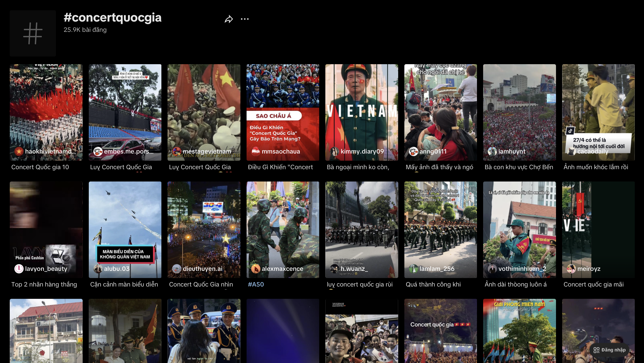Image resolution: width=644 pixels, height=363 pixels.
Task: Click embes.me.pors avatar icon
Action: coord(98,151)
